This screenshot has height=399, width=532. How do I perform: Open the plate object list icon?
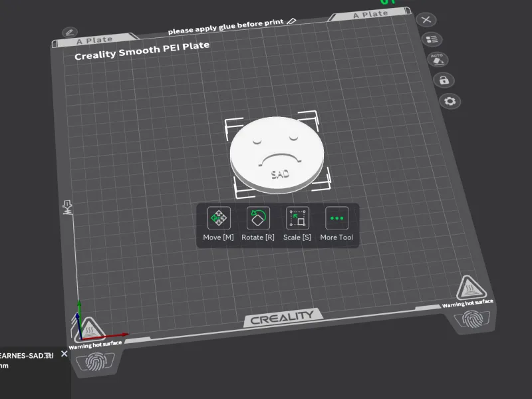click(x=432, y=39)
